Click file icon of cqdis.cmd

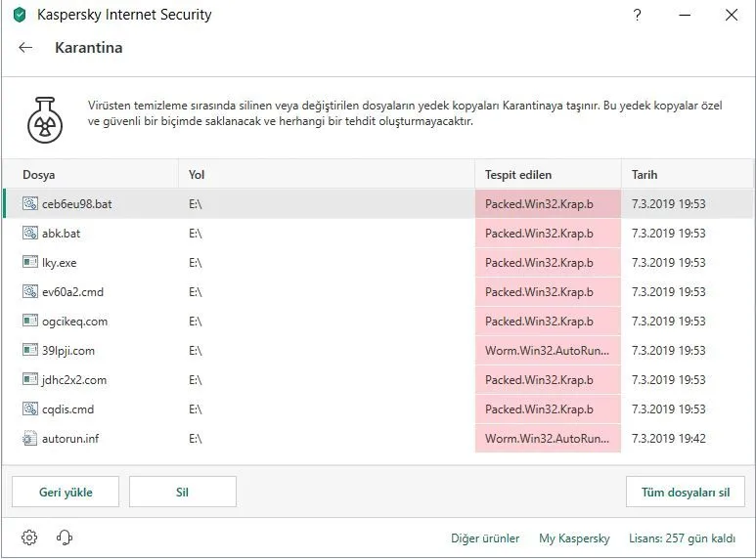pos(30,408)
